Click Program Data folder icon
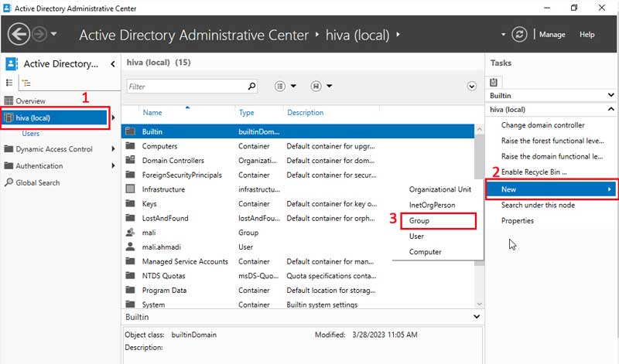 [x=130, y=290]
